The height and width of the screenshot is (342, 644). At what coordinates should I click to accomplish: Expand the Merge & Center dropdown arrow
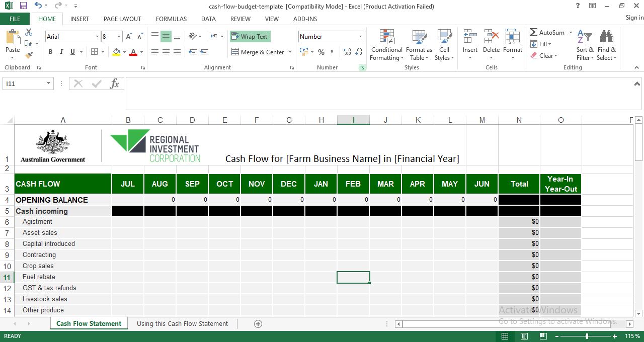(289, 52)
